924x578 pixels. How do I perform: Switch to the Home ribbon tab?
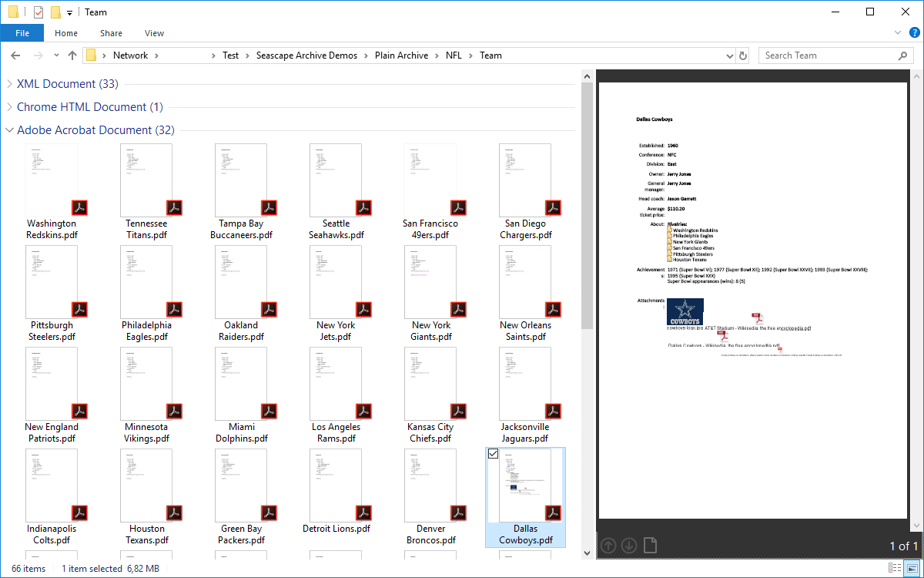[66, 33]
